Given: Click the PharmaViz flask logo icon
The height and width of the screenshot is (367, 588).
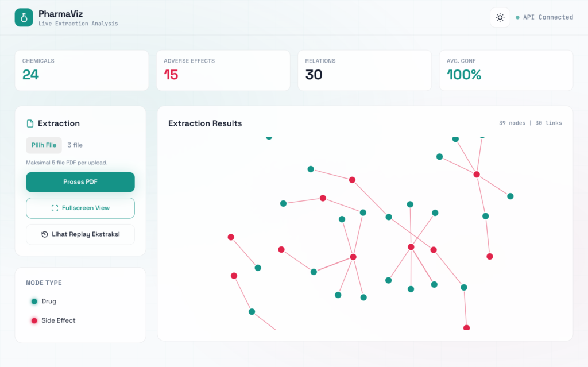Looking at the screenshot, I should coord(24,17).
